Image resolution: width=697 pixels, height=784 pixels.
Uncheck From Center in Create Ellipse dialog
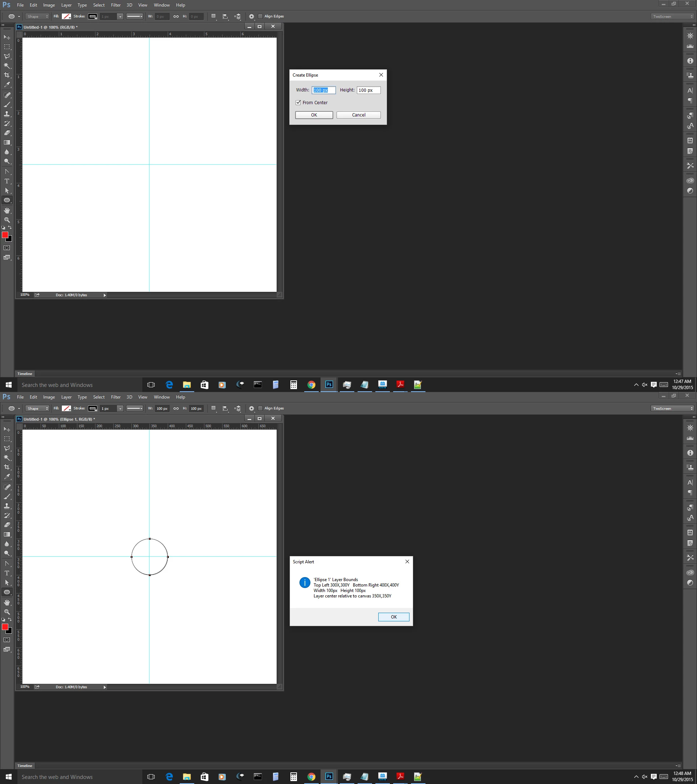[298, 102]
